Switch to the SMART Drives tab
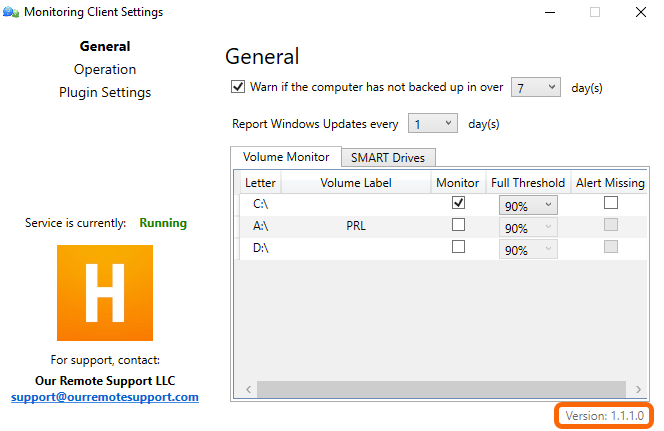This screenshot has width=664, height=431. [388, 157]
